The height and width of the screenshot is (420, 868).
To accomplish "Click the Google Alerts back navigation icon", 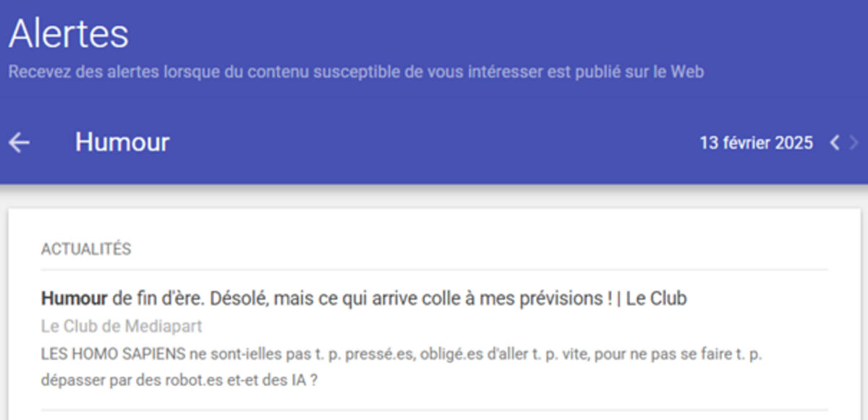I will click(x=19, y=142).
